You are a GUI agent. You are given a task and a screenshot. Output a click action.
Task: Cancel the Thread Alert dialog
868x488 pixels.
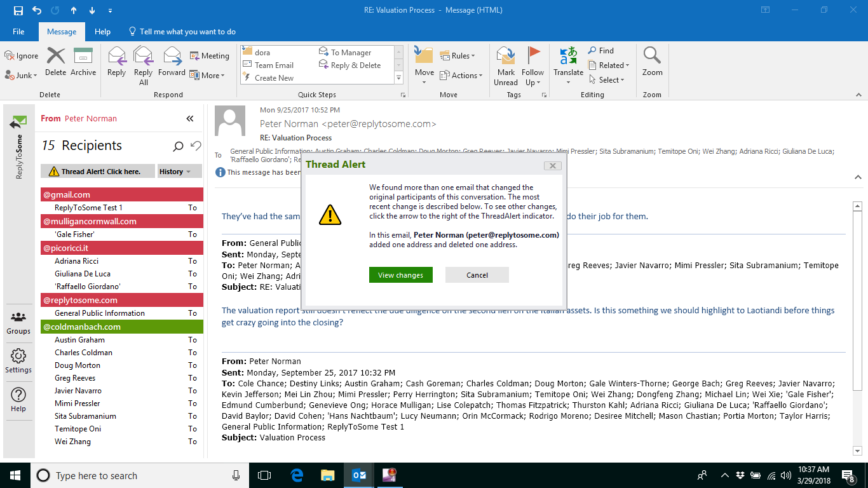tap(477, 275)
